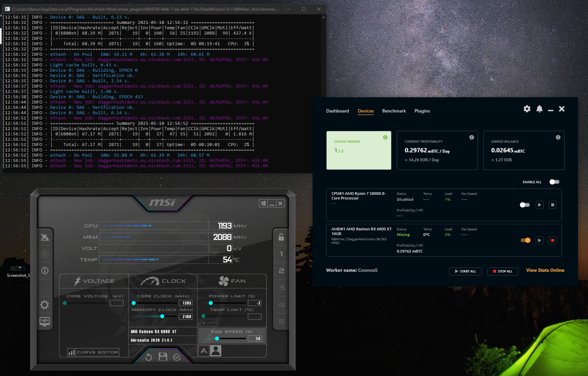The height and width of the screenshot is (376, 588).
Task: Click the Memory Clock slider handle
Action: point(162,316)
